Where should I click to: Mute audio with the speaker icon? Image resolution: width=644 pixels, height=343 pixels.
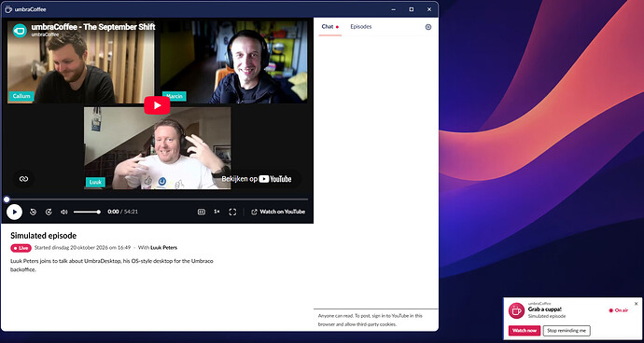[x=64, y=213]
